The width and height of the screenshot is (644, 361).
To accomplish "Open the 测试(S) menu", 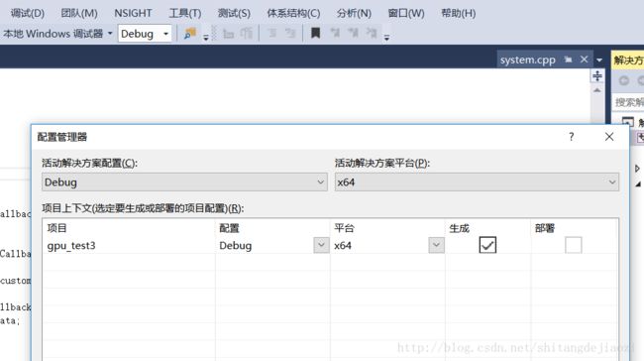I will tap(234, 13).
